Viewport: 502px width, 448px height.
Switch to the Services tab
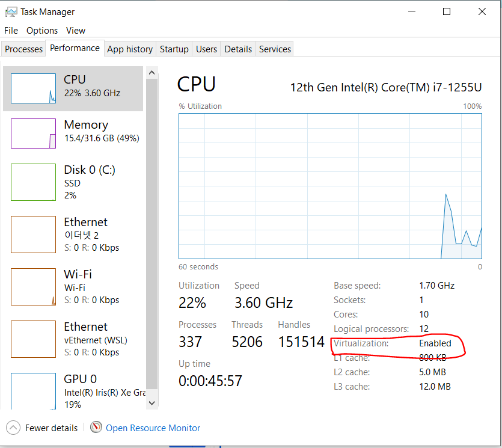pyautogui.click(x=275, y=49)
